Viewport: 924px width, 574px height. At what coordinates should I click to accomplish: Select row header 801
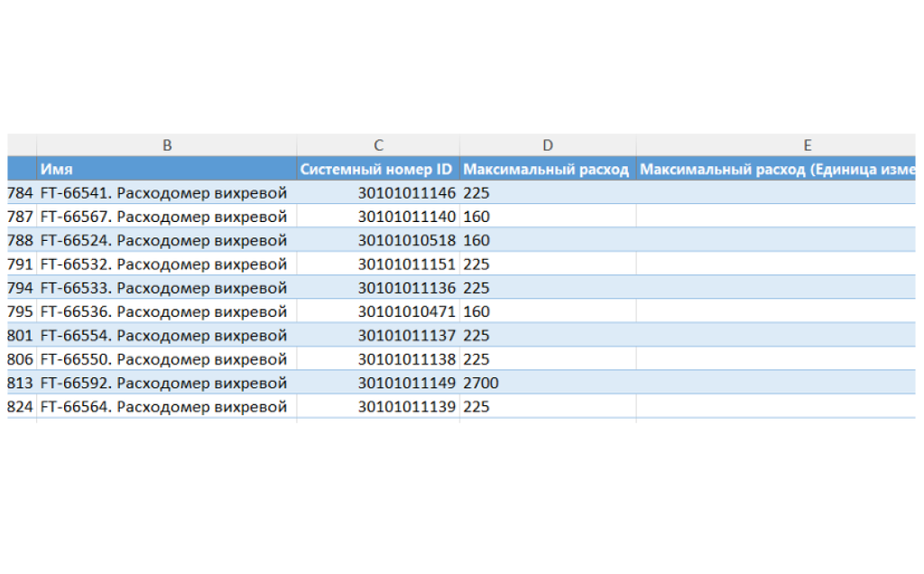tap(22, 336)
